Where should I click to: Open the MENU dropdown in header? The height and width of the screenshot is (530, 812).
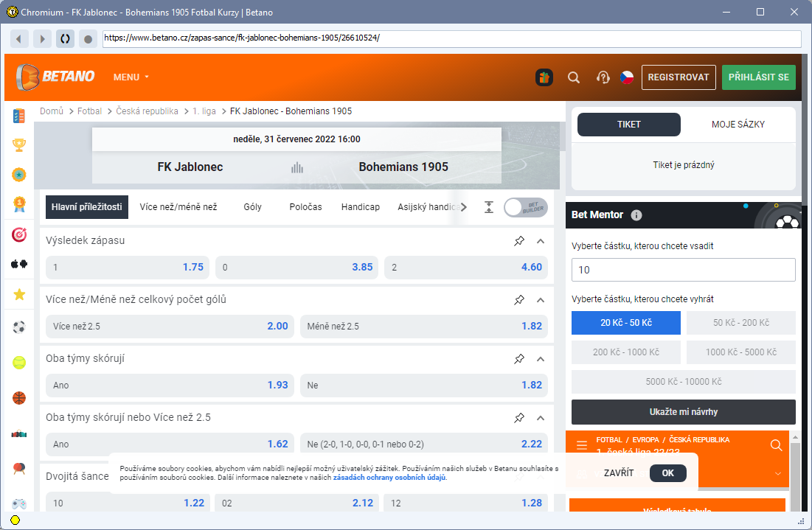coord(131,77)
